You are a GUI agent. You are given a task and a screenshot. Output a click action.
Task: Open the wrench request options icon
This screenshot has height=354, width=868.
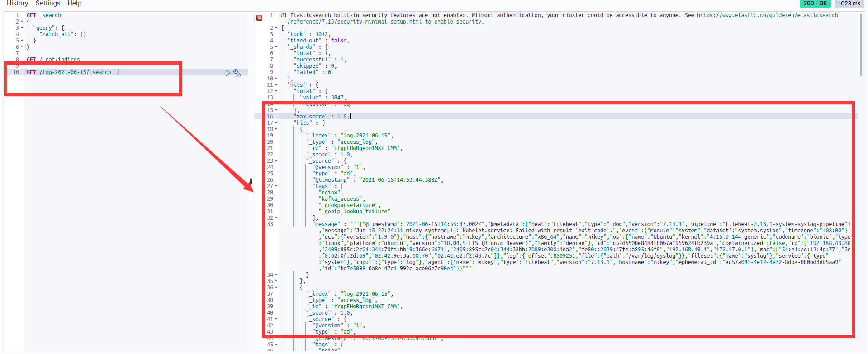tap(237, 73)
